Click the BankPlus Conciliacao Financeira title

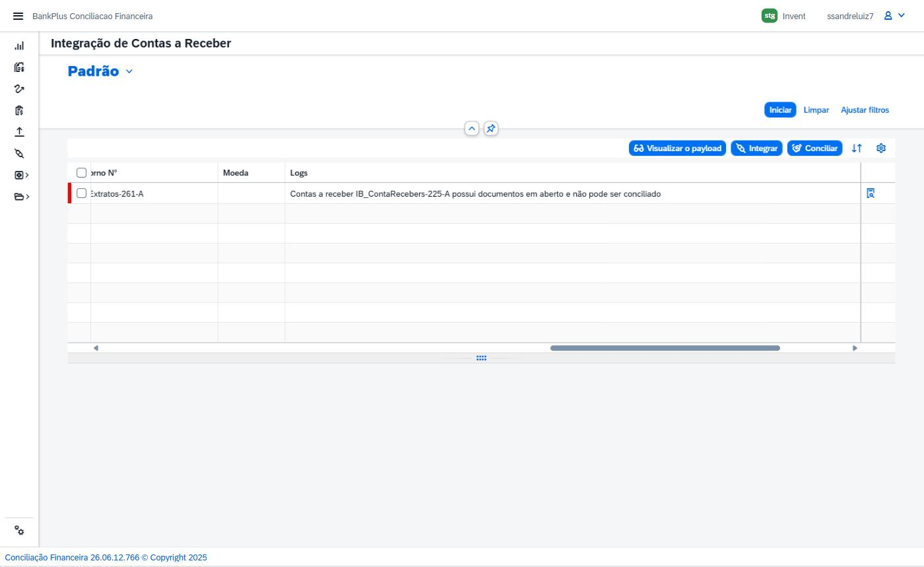click(92, 16)
